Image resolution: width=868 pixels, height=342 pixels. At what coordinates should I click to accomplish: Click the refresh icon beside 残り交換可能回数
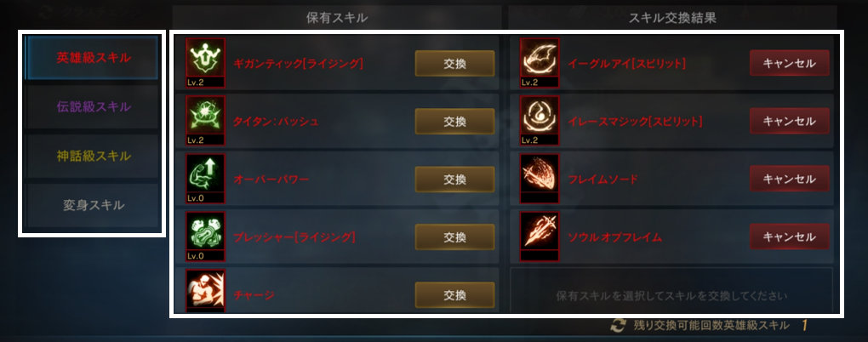618,325
